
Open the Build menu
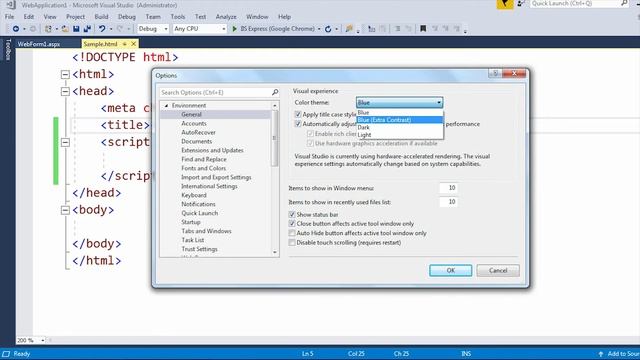[x=101, y=17]
